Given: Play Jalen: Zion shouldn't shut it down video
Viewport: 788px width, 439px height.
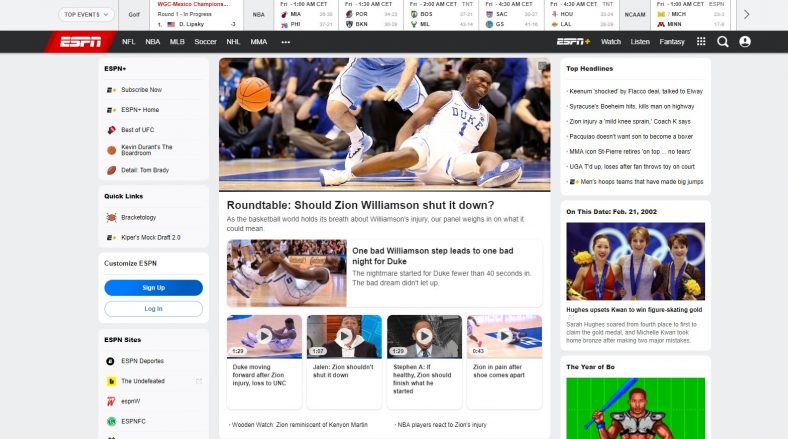Looking at the screenshot, I should tap(344, 336).
